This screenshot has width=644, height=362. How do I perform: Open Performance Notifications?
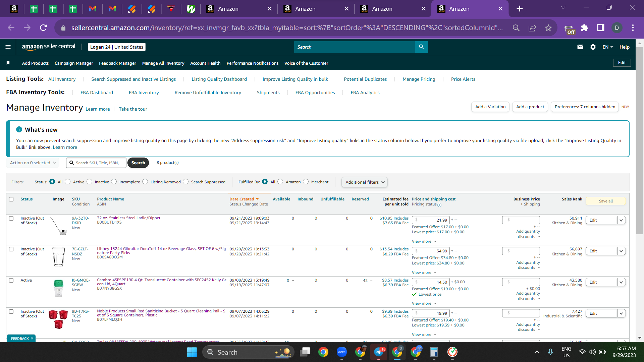253,63
